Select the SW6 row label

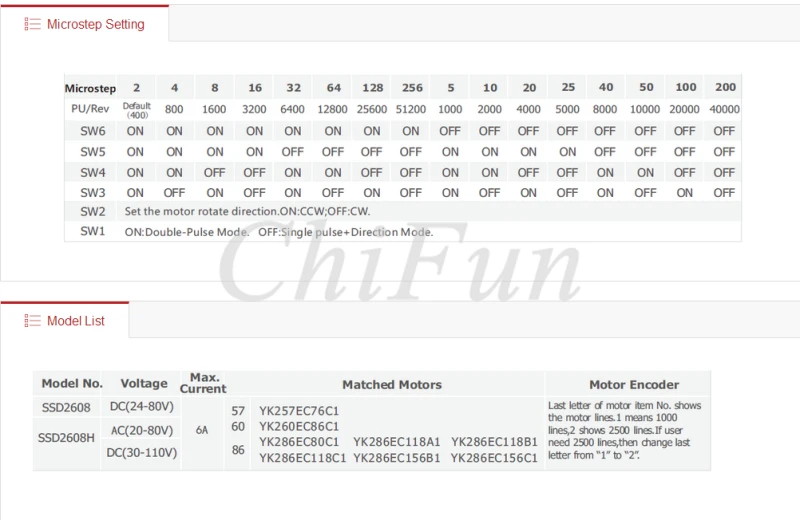pos(92,131)
